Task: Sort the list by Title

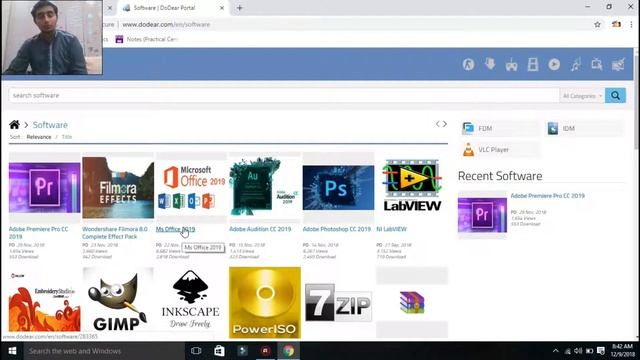Action: tap(67, 137)
